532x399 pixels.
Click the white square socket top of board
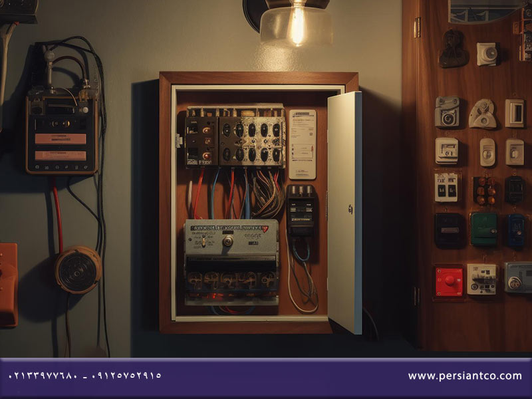[487, 54]
